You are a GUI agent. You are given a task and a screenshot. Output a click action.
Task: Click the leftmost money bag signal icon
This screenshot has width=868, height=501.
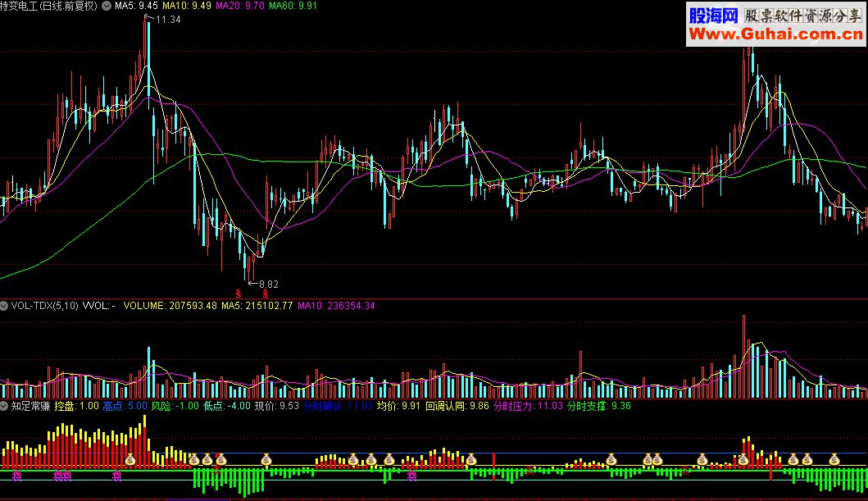click(130, 459)
